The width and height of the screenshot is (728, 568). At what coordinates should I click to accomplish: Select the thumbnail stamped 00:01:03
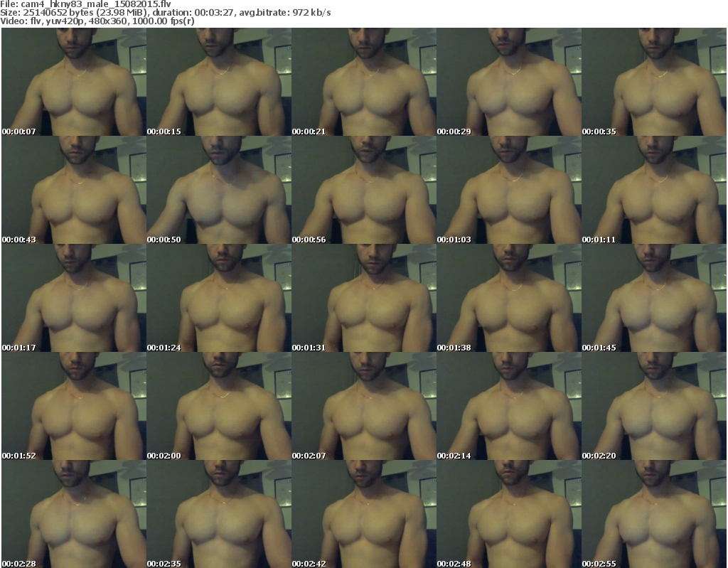click(509, 190)
